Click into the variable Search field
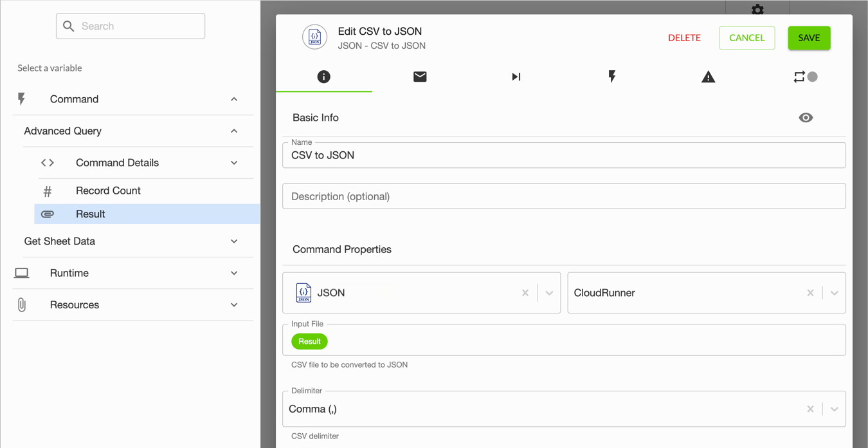 (x=131, y=26)
